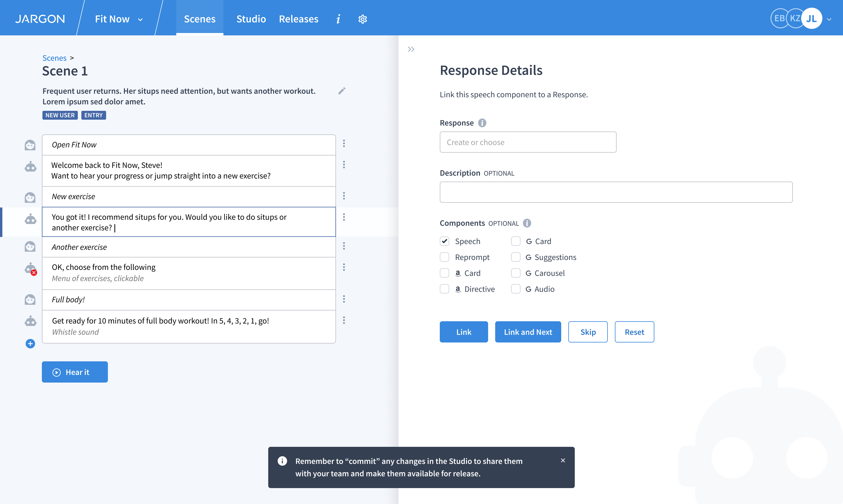Play the scene with Hear it button

pos(75,372)
